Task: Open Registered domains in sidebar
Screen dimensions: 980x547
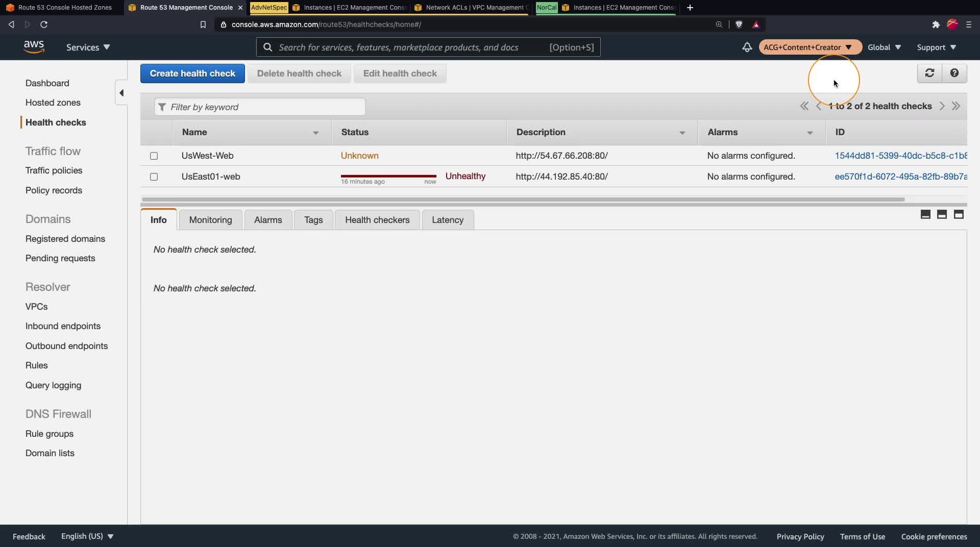Action: click(x=65, y=239)
